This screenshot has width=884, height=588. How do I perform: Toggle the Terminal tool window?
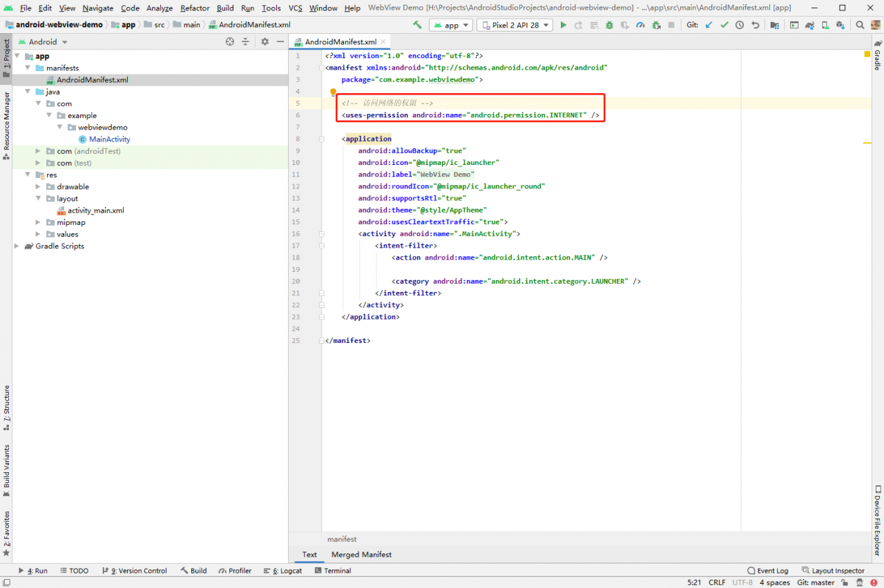[332, 571]
